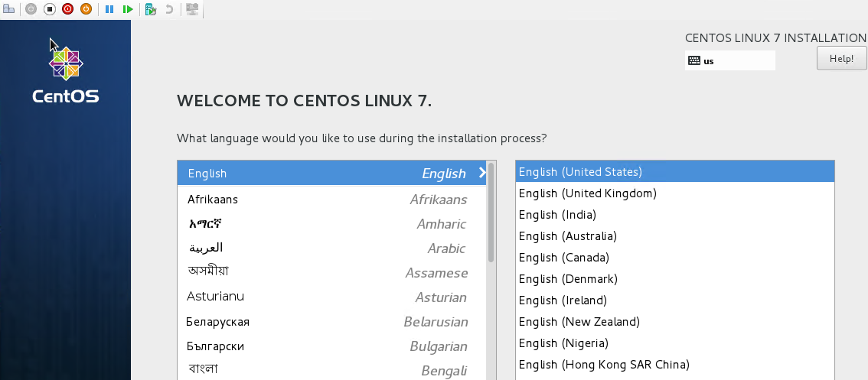
Task: Click the red shut down button
Action: (67, 9)
